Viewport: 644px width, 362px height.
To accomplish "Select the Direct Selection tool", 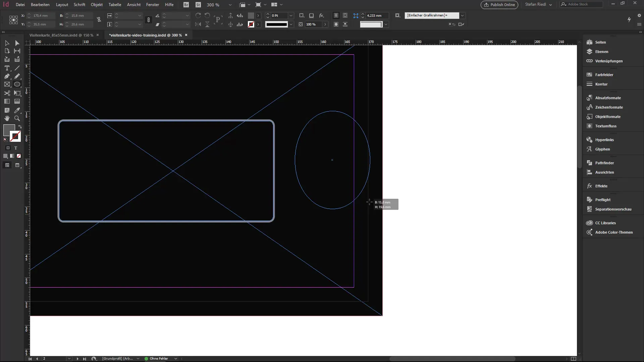I will click(x=17, y=43).
